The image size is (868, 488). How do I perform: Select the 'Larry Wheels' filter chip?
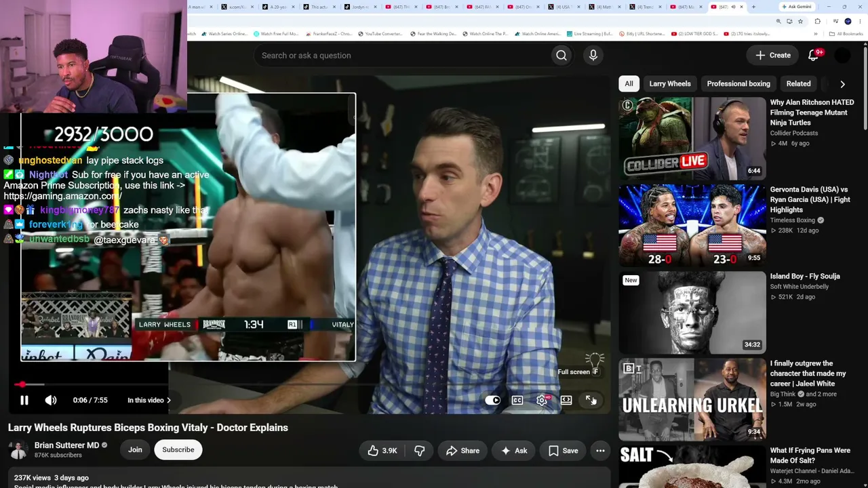pyautogui.click(x=670, y=84)
